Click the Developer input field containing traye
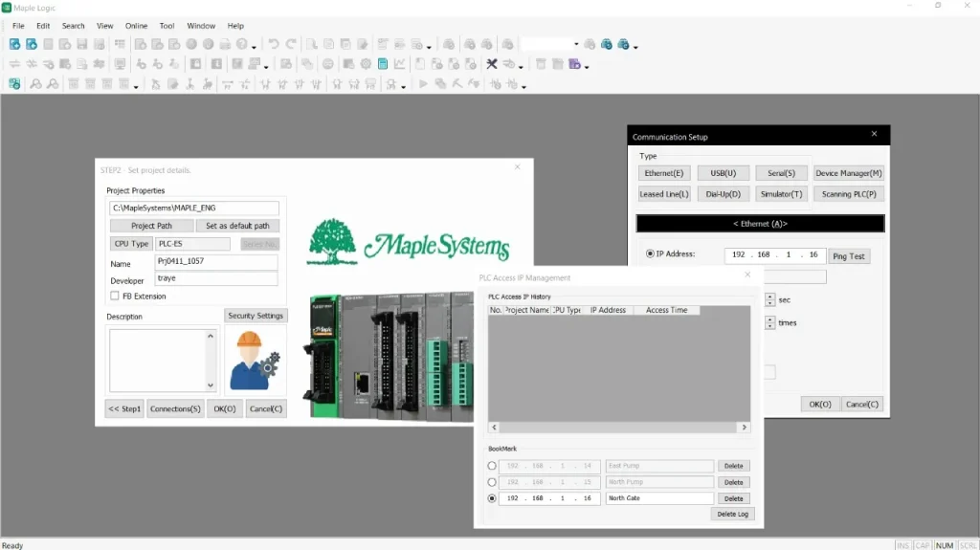This screenshot has width=980, height=550. (216, 278)
